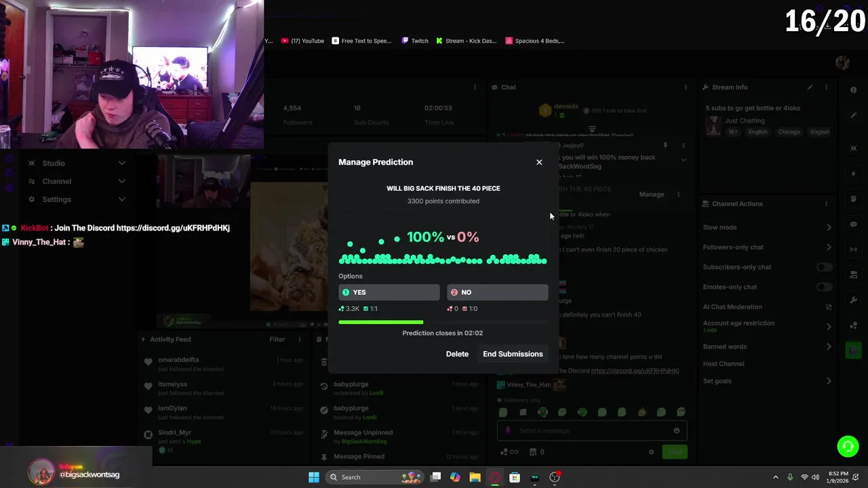Click the green support headset button
868x488 pixels.
pos(848,446)
